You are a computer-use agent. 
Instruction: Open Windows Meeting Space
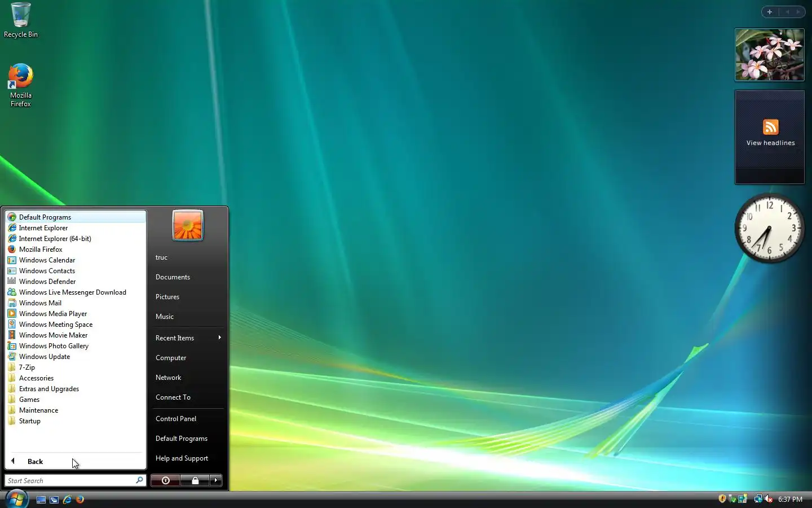[76, 324]
